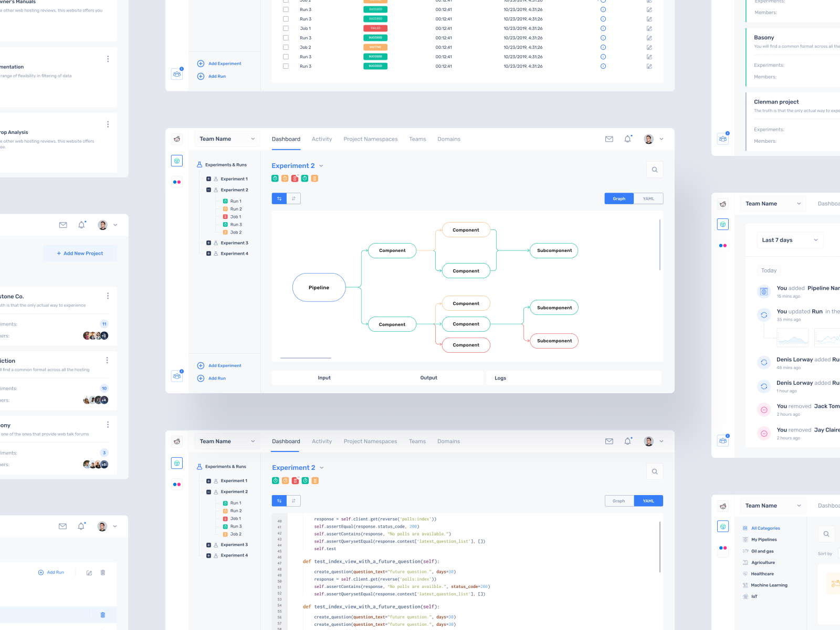The height and width of the screenshot is (630, 840).
Task: Open the mail inbox icon in top navigation
Action: click(x=609, y=139)
